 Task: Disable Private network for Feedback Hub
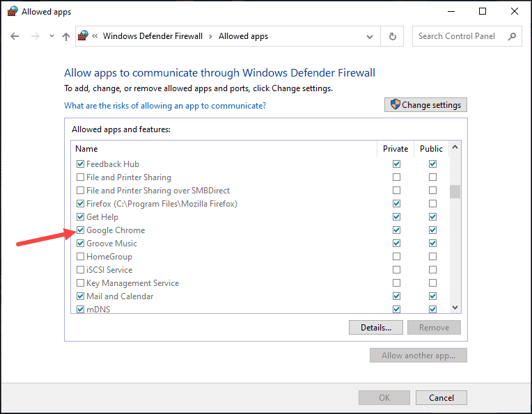(x=397, y=164)
